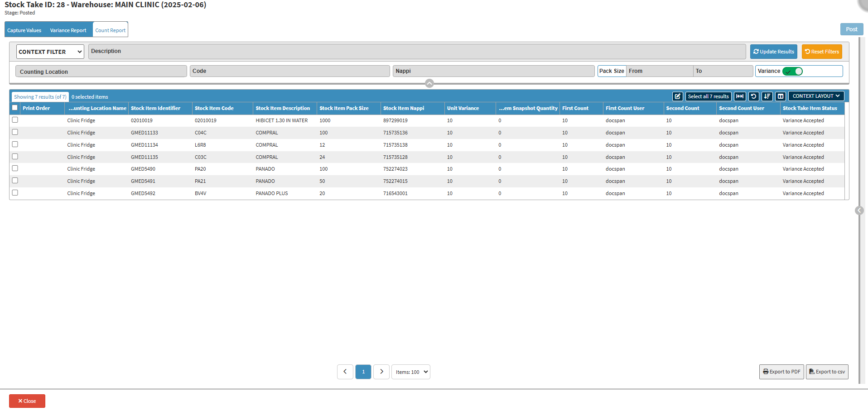
Task: Click into the Description filter field
Action: (x=417, y=51)
